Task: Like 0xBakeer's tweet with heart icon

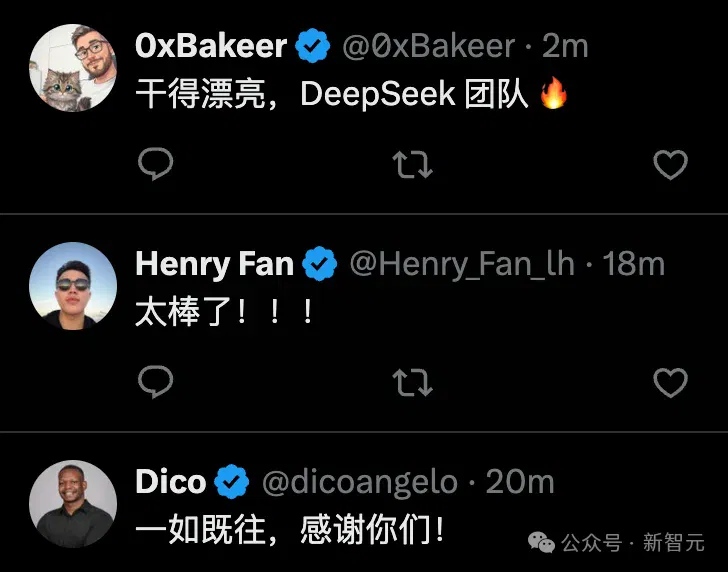Action: pyautogui.click(x=670, y=164)
